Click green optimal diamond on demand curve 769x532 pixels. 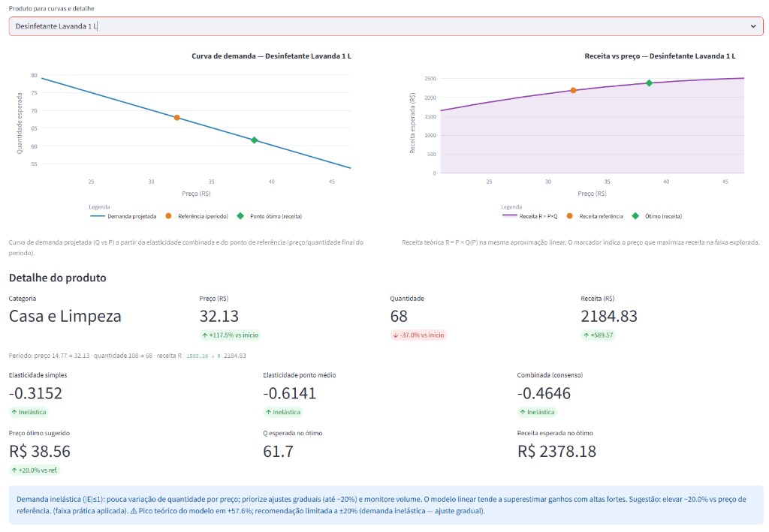pos(254,140)
